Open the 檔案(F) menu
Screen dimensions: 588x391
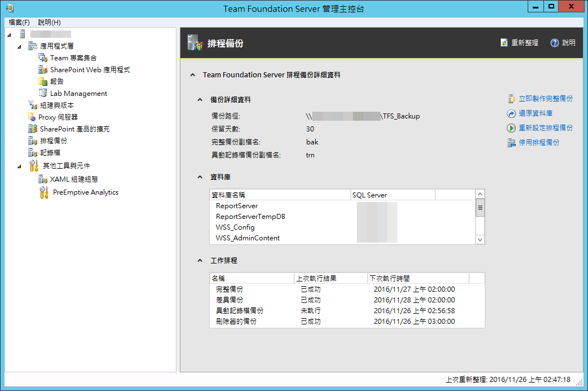pyautogui.click(x=19, y=23)
